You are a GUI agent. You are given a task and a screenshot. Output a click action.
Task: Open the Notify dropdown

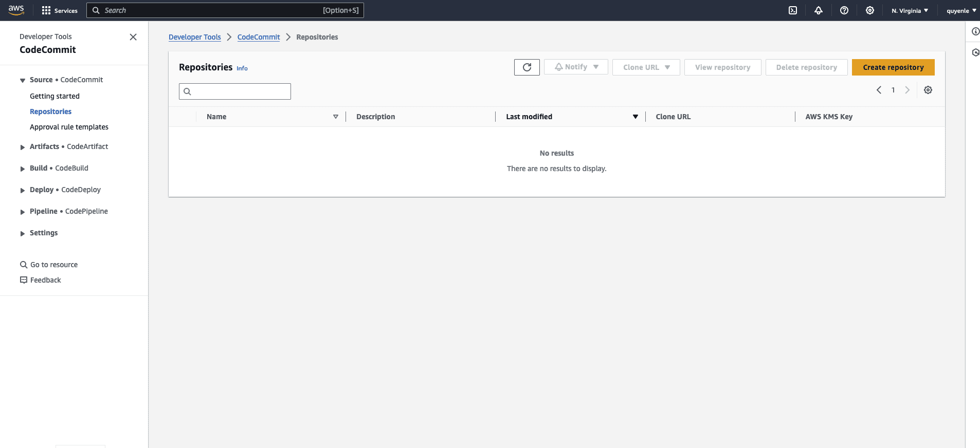[576, 67]
